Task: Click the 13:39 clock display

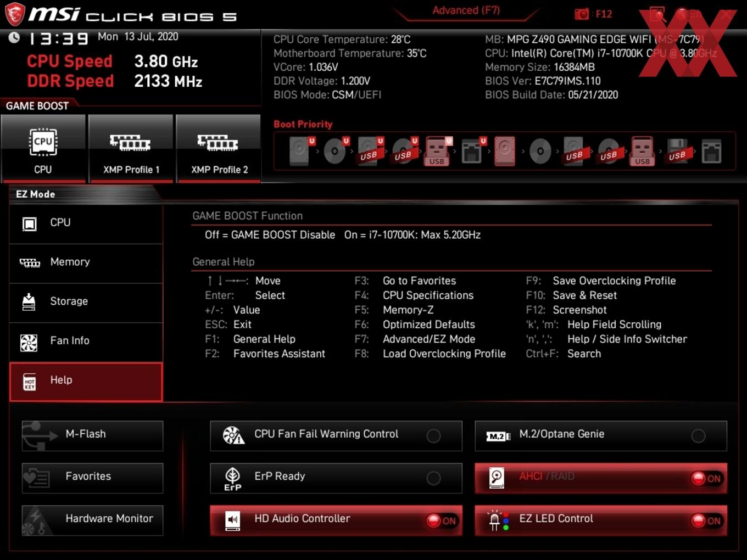Action: click(x=58, y=39)
